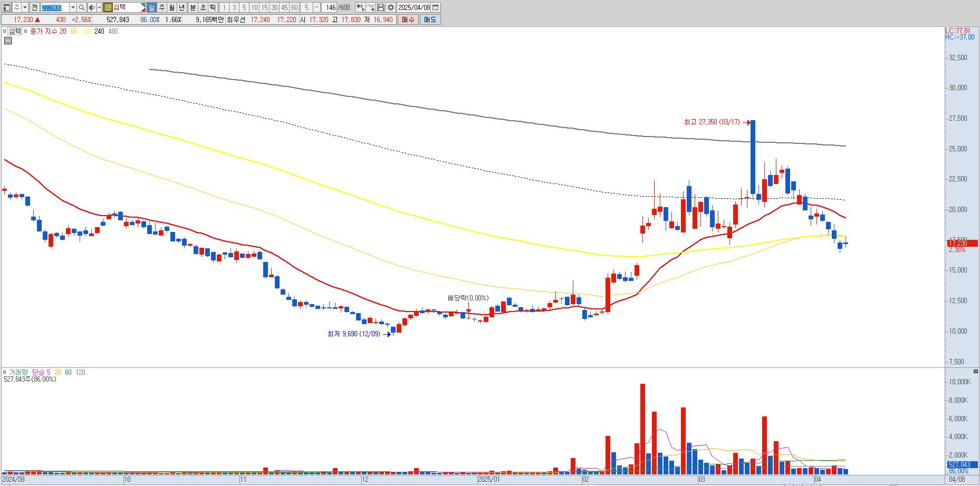
Task: Select the 10 interval tab
Action: tap(254, 7)
